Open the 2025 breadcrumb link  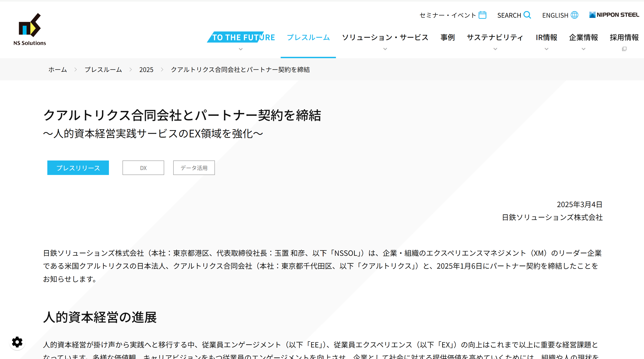pyautogui.click(x=146, y=69)
